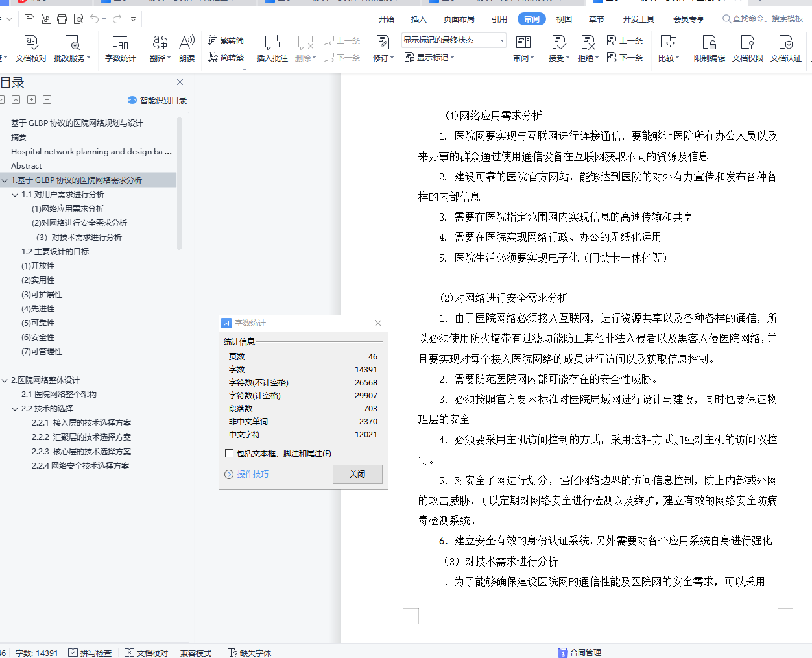Image resolution: width=812 pixels, height=658 pixels.
Task: Click 查找命令、搜索模板 search field
Action: [763, 19]
